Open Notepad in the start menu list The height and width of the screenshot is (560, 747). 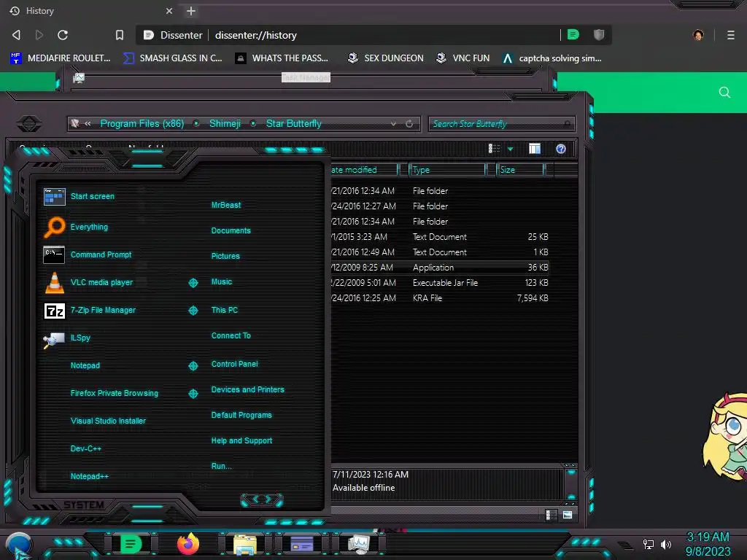point(85,366)
